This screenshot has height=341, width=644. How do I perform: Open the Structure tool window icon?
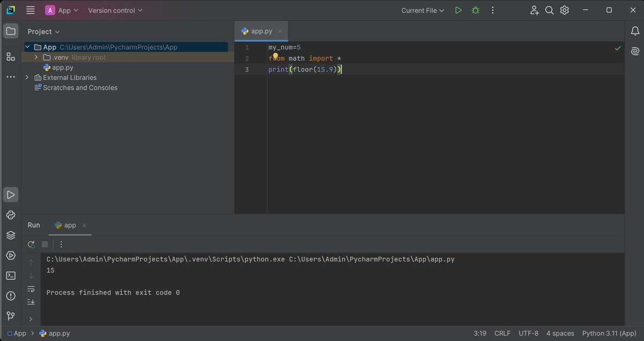[x=11, y=56]
